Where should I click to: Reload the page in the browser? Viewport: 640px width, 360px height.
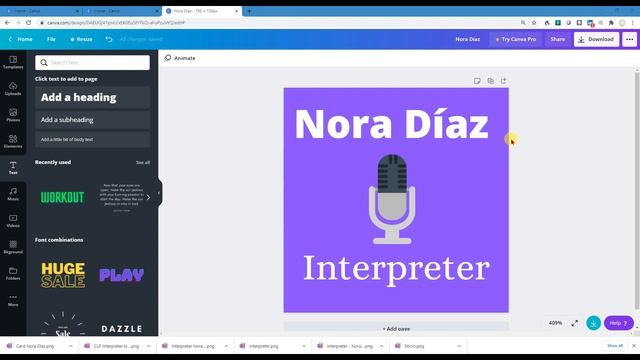tap(29, 23)
